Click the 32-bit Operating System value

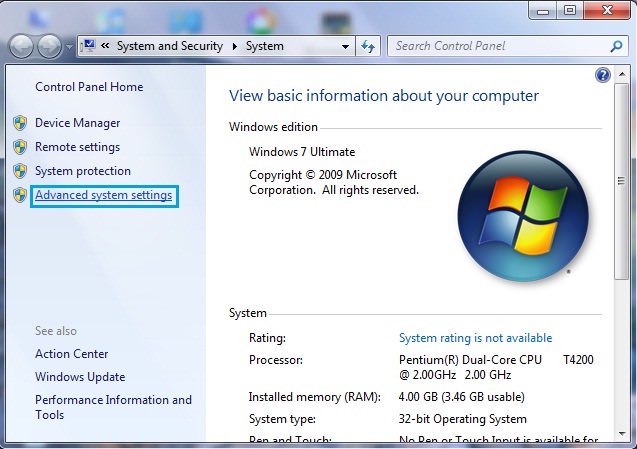[462, 419]
